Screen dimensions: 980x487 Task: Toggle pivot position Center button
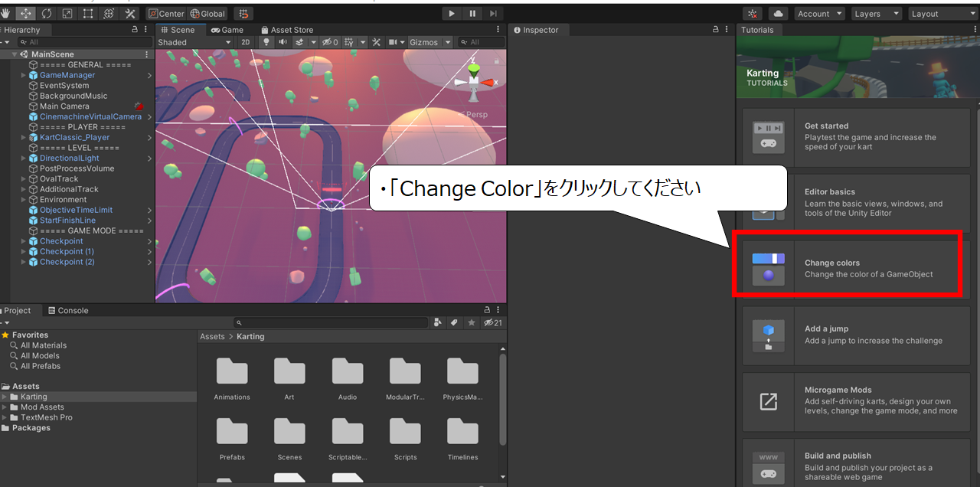pos(166,14)
